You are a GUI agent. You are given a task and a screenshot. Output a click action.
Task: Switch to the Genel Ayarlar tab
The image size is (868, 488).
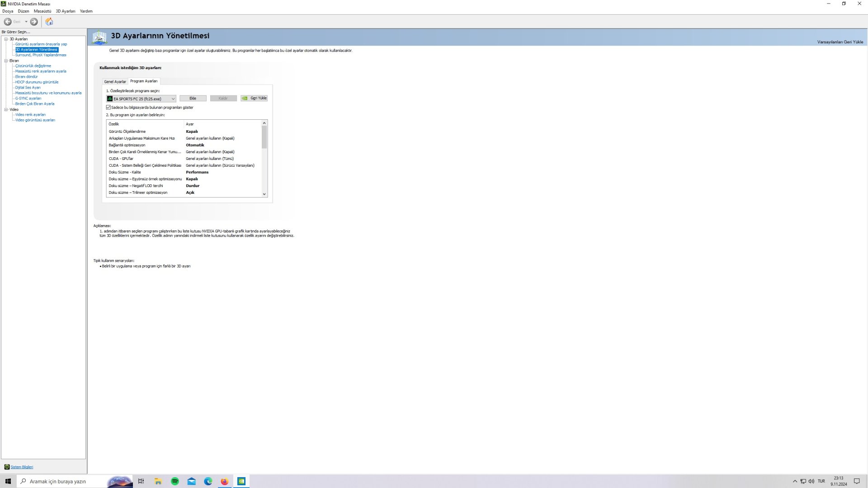(115, 82)
